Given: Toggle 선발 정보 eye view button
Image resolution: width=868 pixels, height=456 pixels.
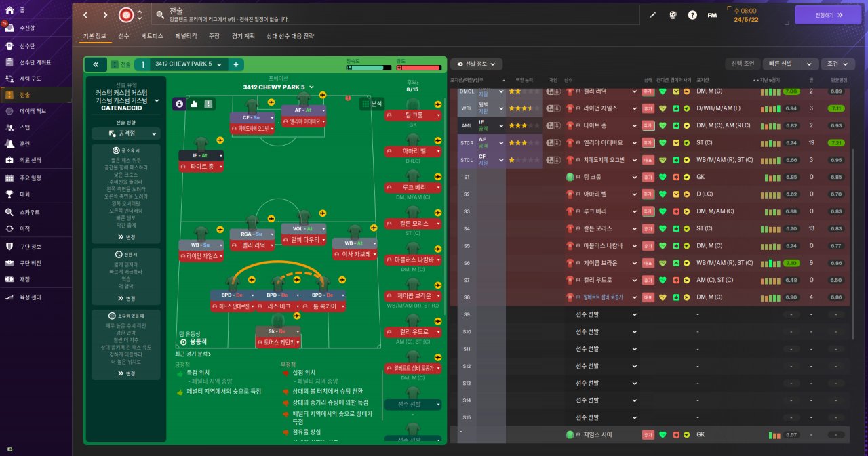Looking at the screenshot, I should [476, 64].
